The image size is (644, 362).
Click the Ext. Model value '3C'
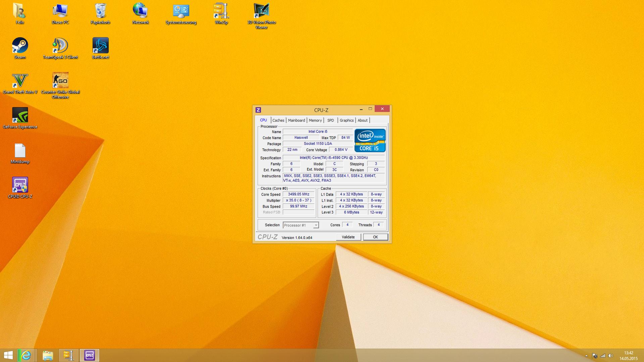tap(334, 170)
